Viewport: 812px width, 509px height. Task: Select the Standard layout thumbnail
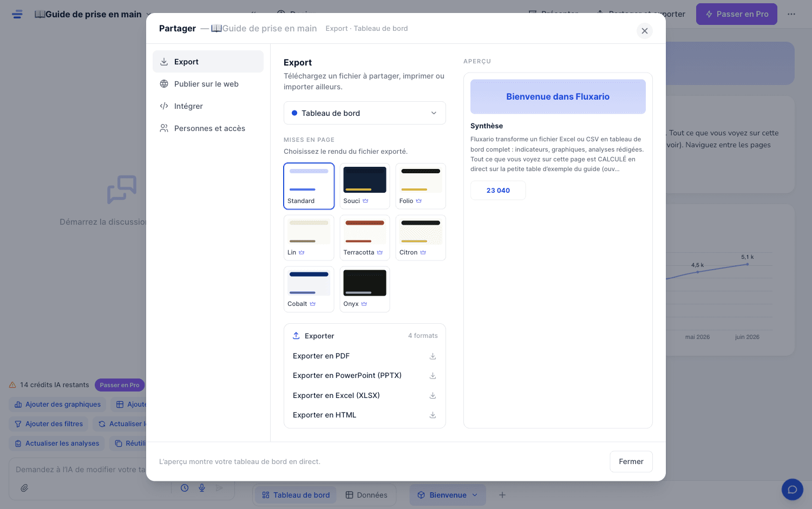pos(309,186)
